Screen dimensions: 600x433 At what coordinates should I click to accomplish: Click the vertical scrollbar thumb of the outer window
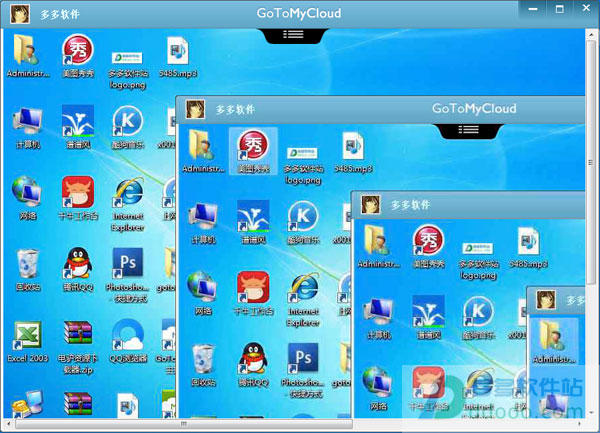(x=591, y=162)
